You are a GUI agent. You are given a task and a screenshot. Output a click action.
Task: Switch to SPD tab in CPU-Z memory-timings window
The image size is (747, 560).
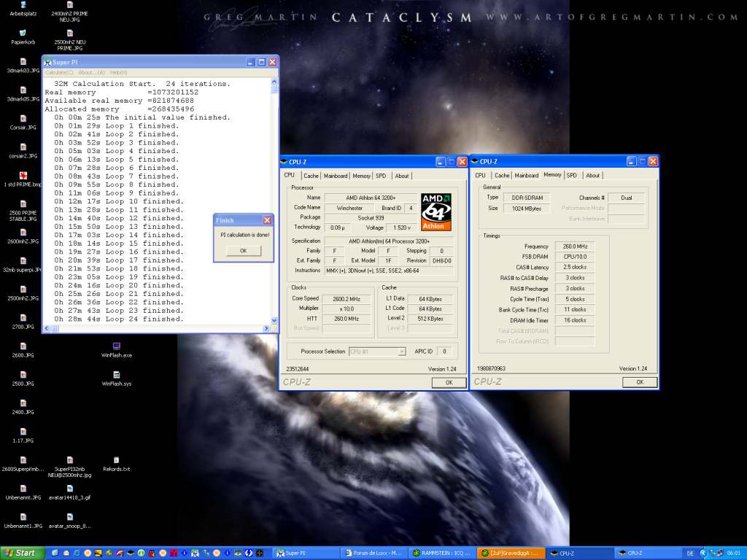[572, 175]
